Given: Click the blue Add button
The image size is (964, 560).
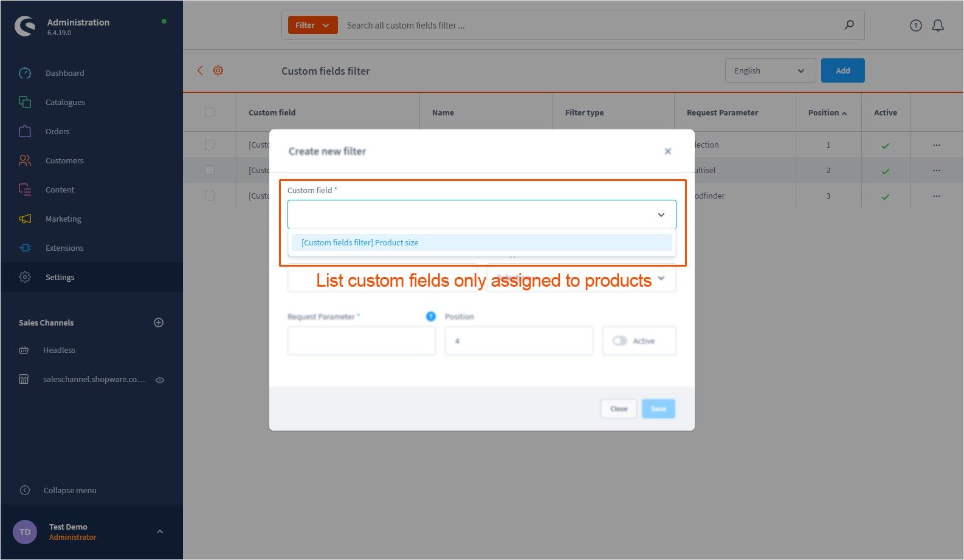Looking at the screenshot, I should coord(842,70).
